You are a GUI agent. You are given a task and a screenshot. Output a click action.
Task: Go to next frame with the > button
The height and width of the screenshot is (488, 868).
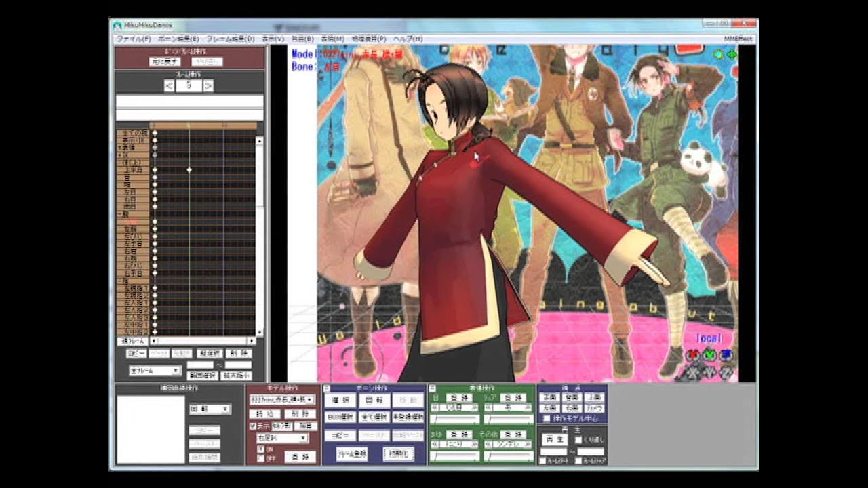(209, 85)
